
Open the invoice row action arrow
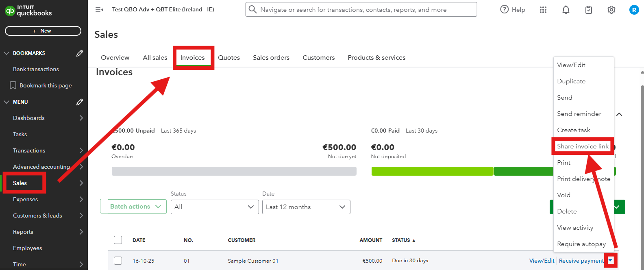tap(611, 261)
